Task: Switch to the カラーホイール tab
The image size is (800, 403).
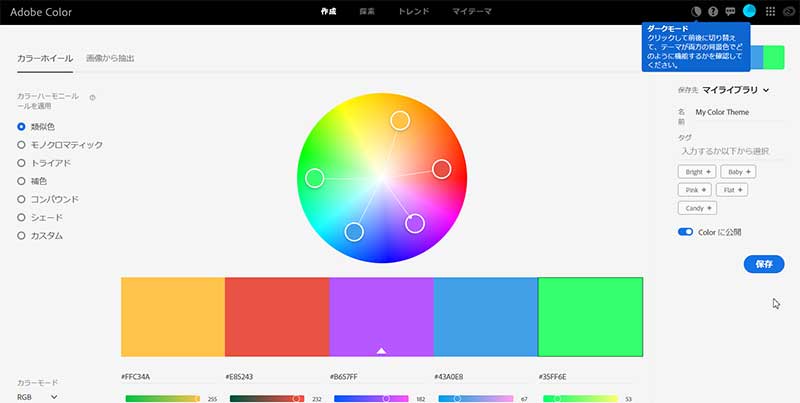Action: 45,58
